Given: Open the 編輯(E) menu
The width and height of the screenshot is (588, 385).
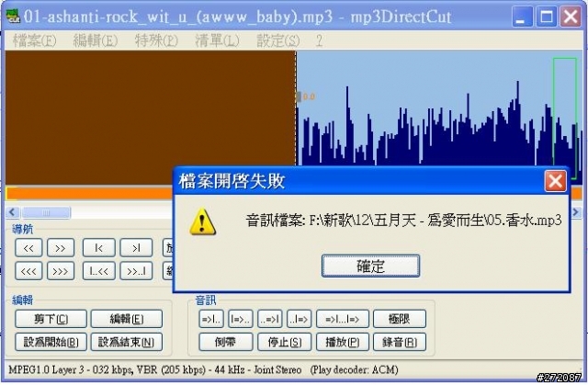Looking at the screenshot, I should click(x=96, y=40).
